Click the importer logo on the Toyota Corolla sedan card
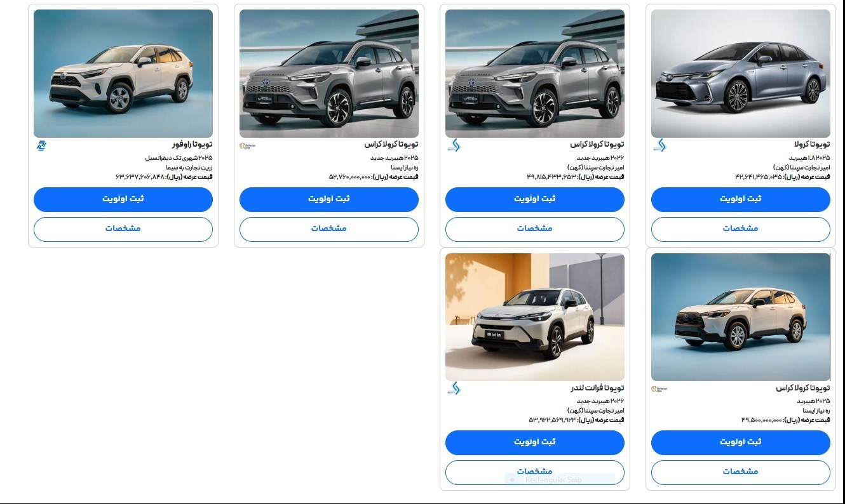This screenshot has width=845, height=504. click(x=659, y=146)
